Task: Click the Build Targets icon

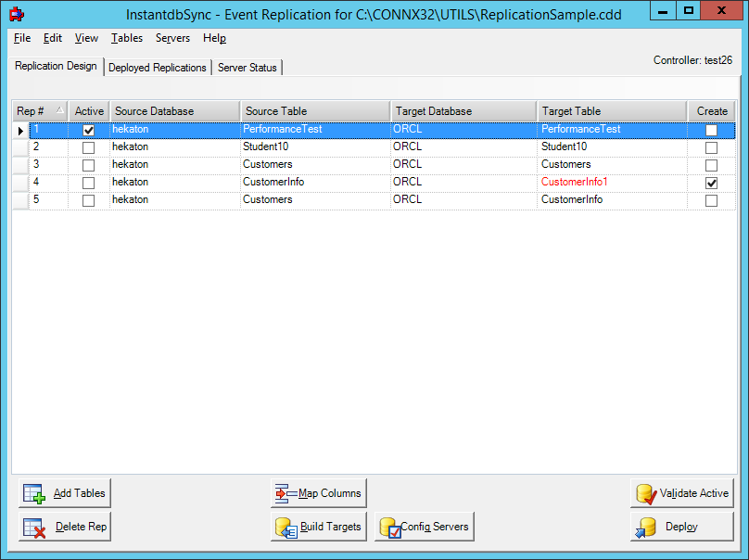Action: [284, 526]
